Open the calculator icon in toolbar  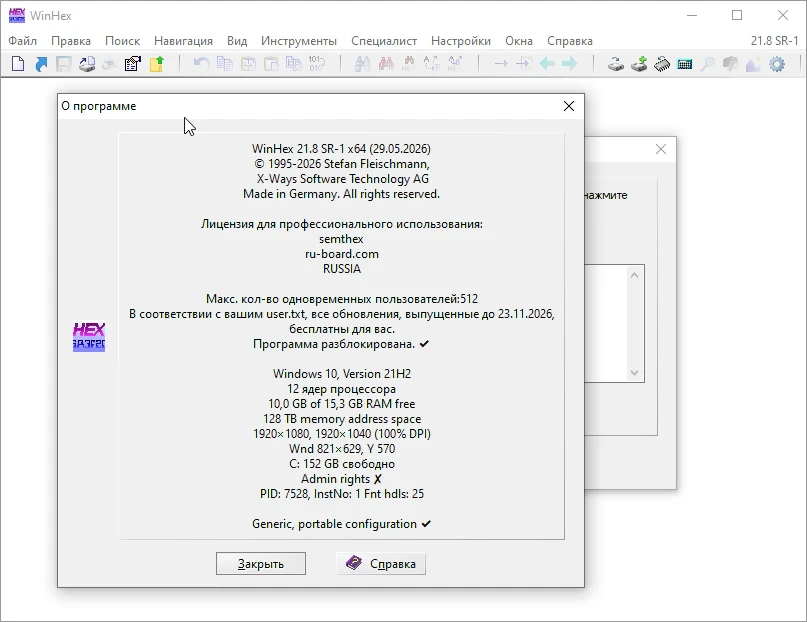click(685, 64)
